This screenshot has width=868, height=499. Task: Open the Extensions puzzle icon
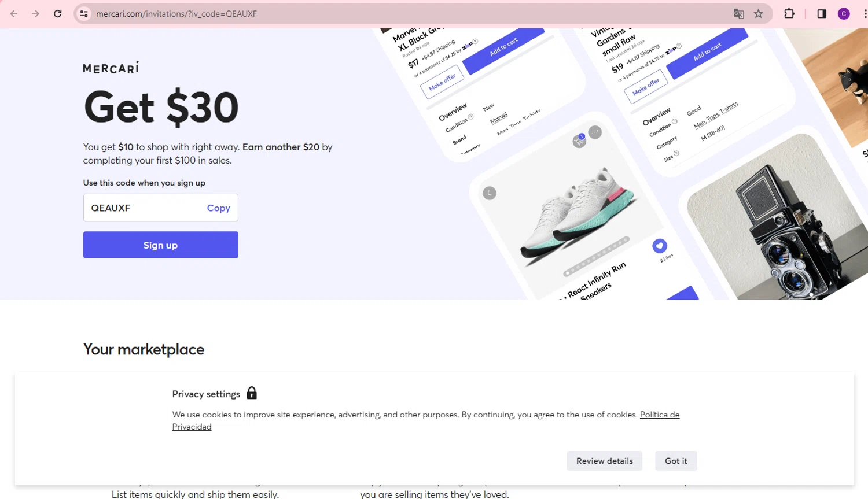pos(789,14)
